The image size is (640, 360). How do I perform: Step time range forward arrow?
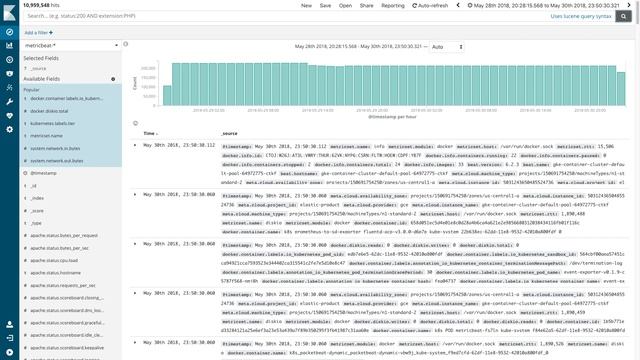(x=629, y=5)
